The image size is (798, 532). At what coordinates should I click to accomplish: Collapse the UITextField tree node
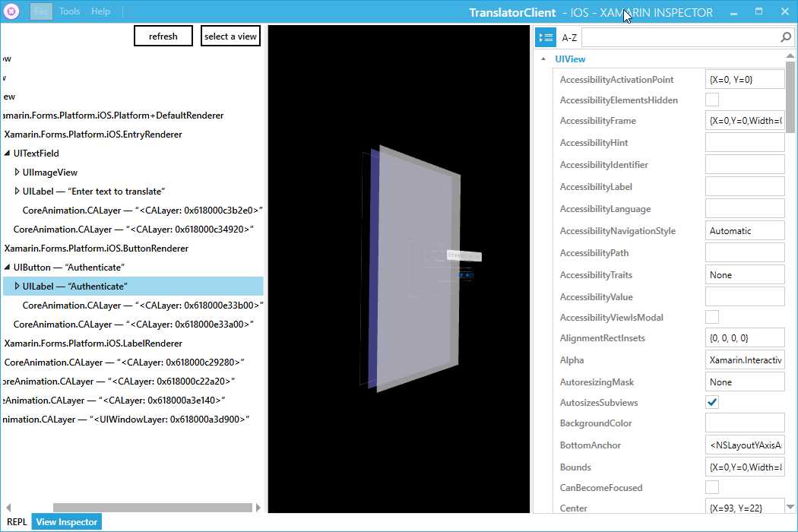tap(7, 154)
